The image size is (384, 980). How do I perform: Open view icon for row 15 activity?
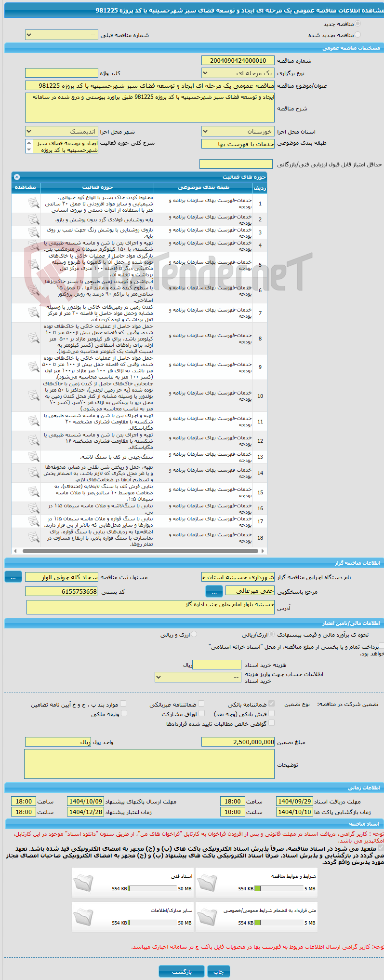(33, 492)
